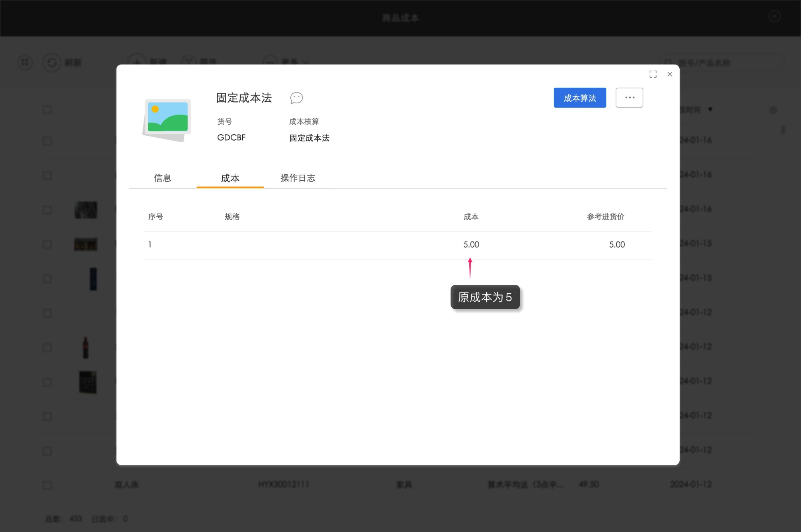Click the product image placeholder thumbnail
Viewport: 801px width, 532px height.
167,120
